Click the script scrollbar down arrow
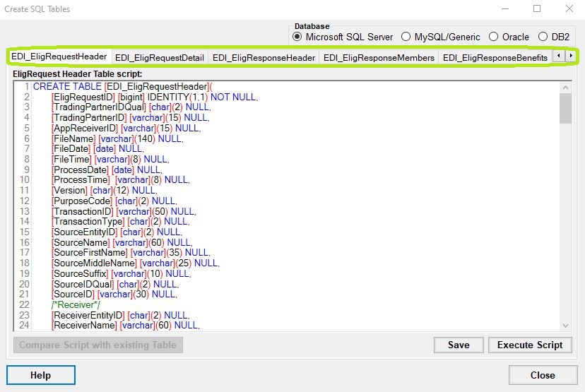This screenshot has height=392, width=585. tap(566, 326)
